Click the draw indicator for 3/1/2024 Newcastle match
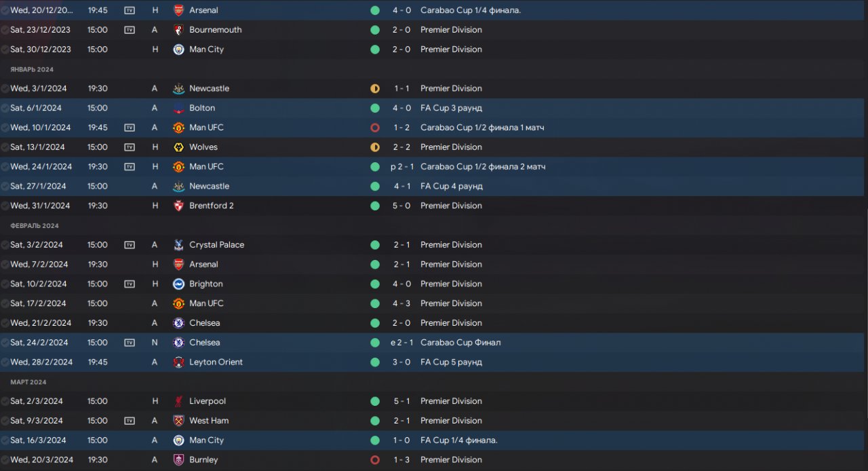Screen dimensions: 868x471 point(375,89)
